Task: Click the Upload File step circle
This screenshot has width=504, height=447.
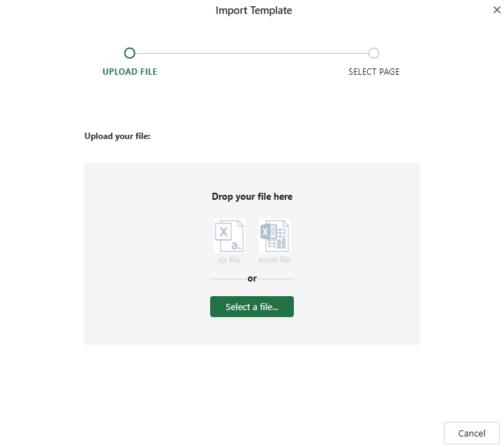Action: 129,53
